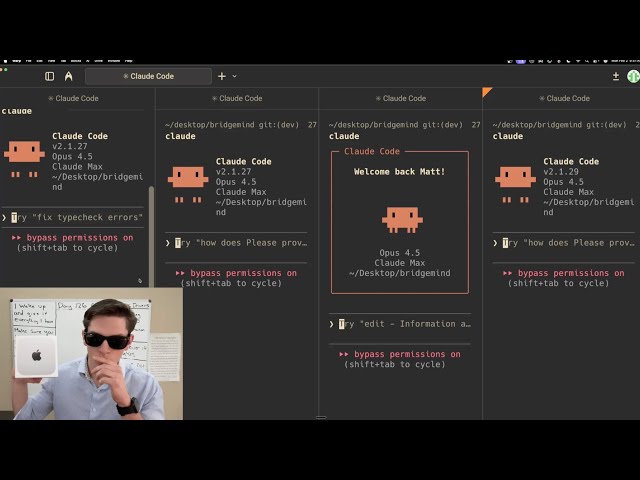The height and width of the screenshot is (480, 640).
Task: Add a new tab with plus icon
Action: coord(222,76)
